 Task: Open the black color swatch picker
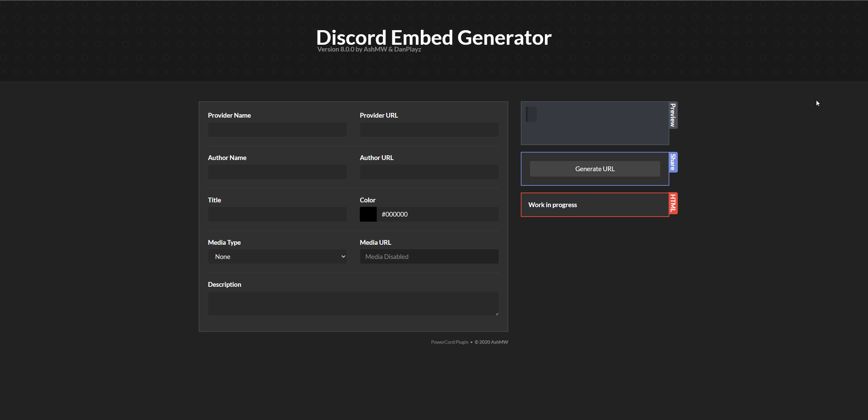coord(368,214)
